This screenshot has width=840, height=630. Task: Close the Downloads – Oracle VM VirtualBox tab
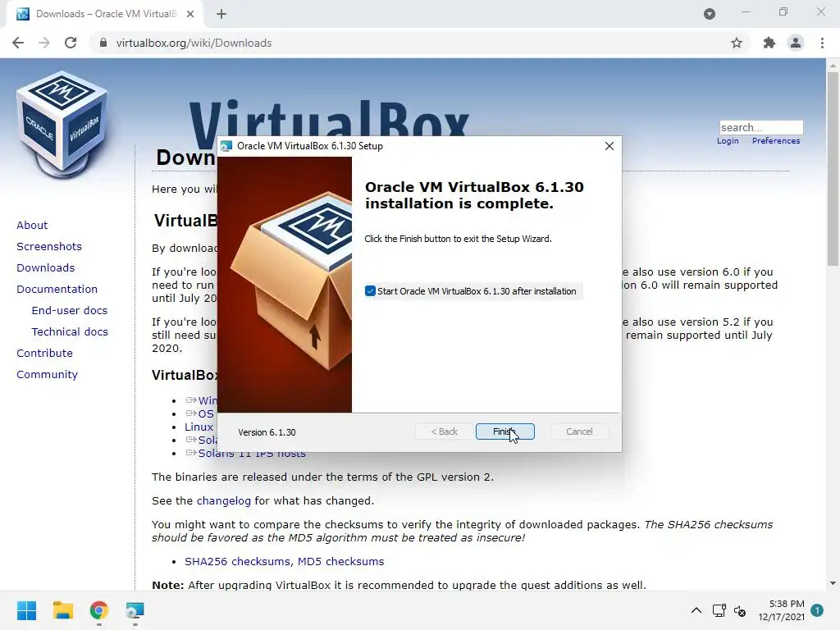[x=190, y=14]
